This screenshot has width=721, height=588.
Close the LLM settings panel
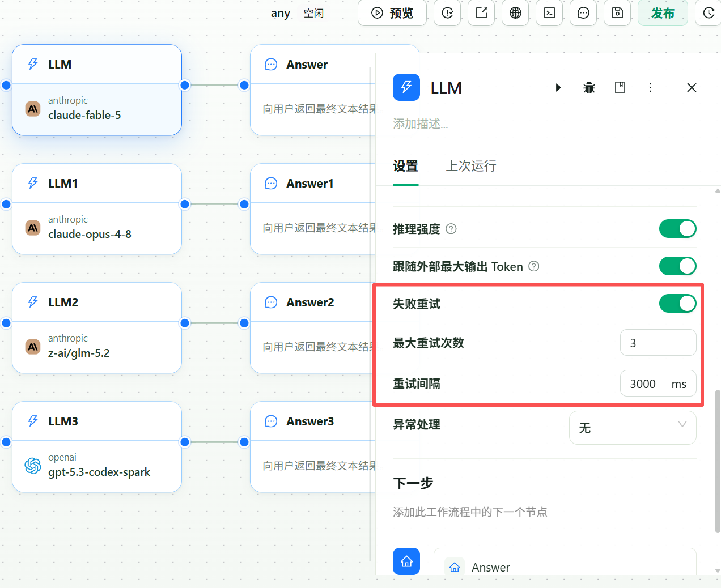pyautogui.click(x=692, y=88)
